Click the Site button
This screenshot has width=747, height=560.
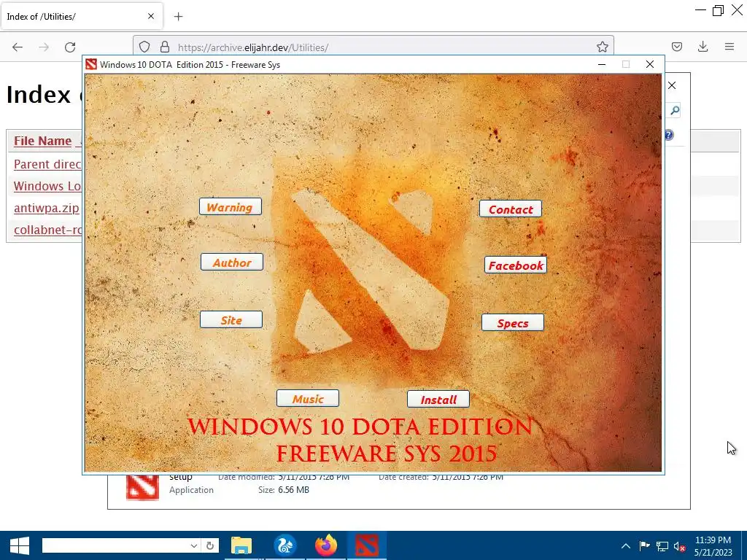point(231,319)
